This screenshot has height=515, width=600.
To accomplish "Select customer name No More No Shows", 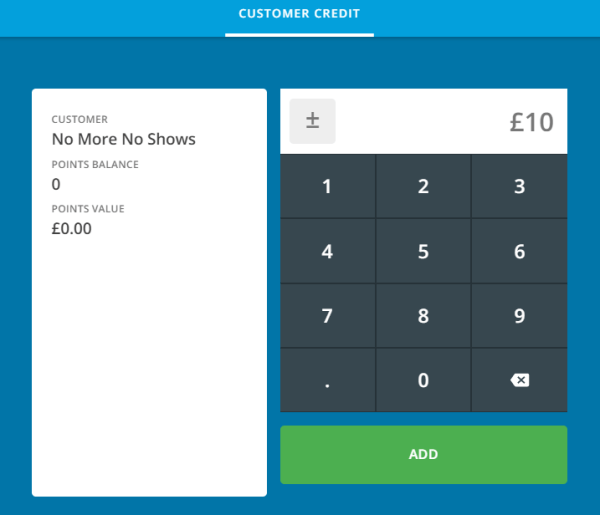I will (x=123, y=139).
